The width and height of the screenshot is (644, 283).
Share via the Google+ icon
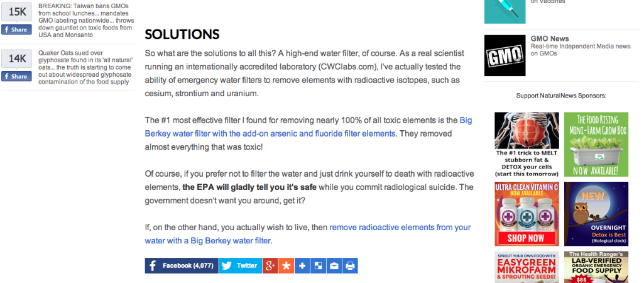(270, 266)
